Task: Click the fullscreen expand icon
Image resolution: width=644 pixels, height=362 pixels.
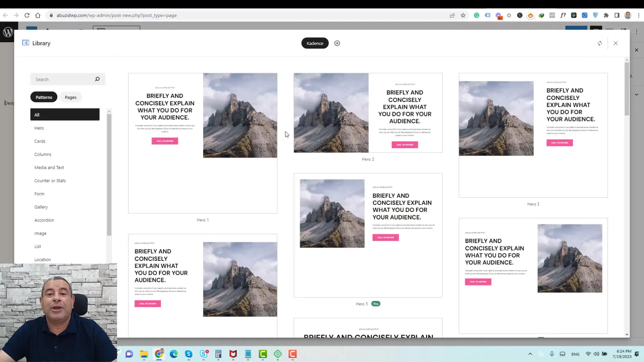Action: pos(599,43)
